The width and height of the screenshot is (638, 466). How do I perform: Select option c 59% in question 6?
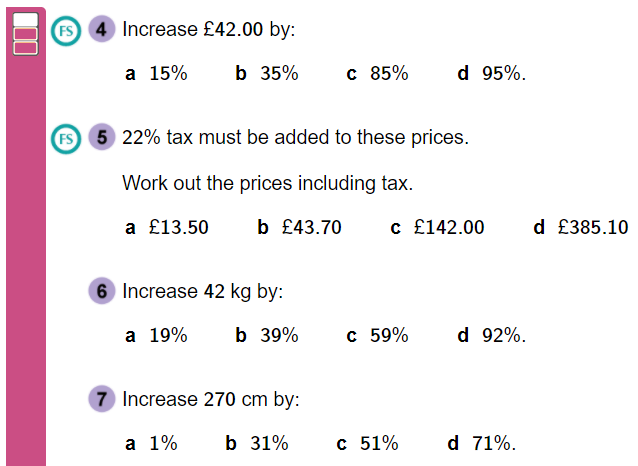click(377, 336)
